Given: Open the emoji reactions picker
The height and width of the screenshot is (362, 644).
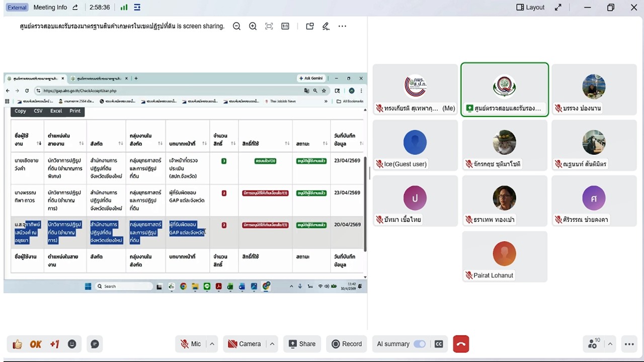Looking at the screenshot, I should (72, 344).
